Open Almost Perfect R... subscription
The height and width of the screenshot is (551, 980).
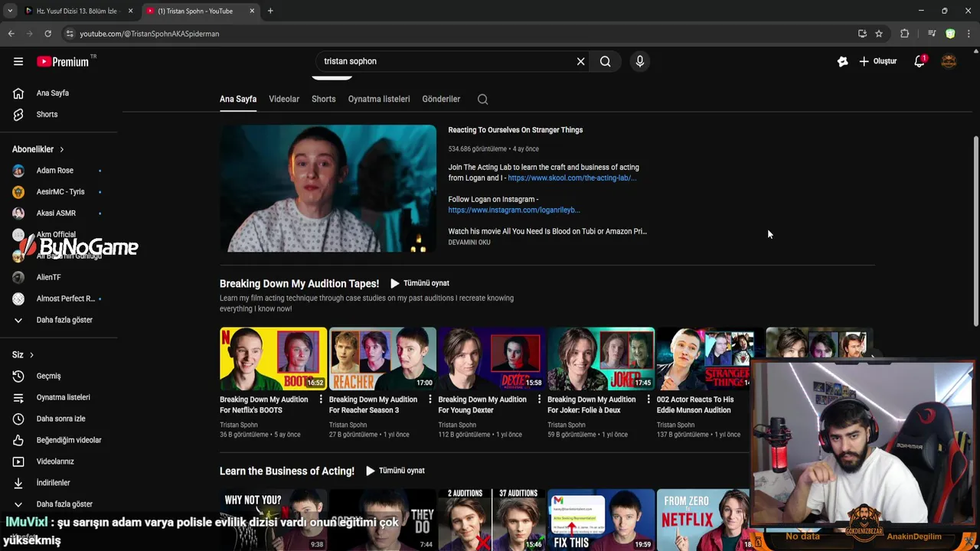pyautogui.click(x=66, y=298)
